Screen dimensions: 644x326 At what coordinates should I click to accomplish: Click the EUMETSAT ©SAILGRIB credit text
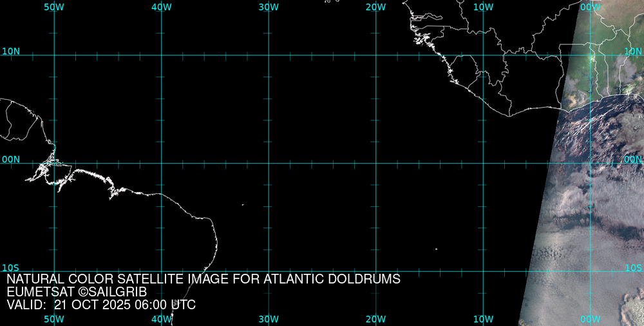[81, 292]
